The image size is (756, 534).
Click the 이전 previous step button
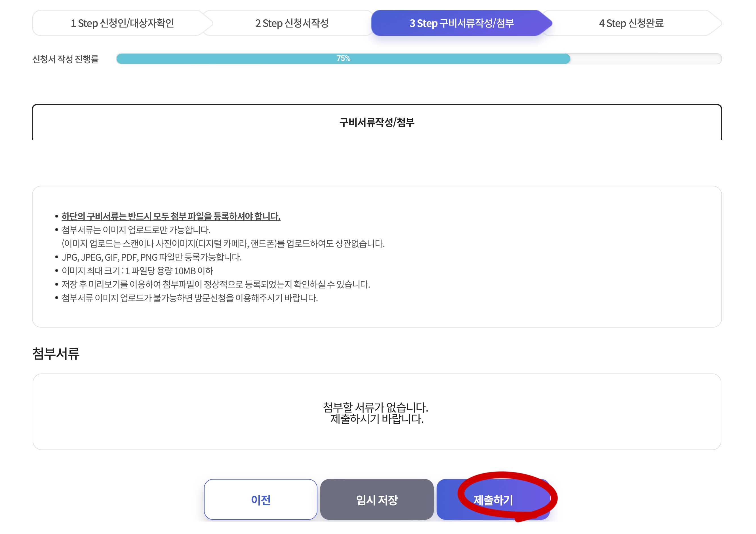pyautogui.click(x=261, y=499)
